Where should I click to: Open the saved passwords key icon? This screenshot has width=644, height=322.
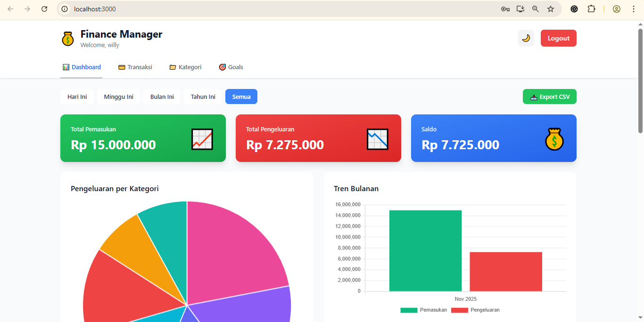pos(505,8)
